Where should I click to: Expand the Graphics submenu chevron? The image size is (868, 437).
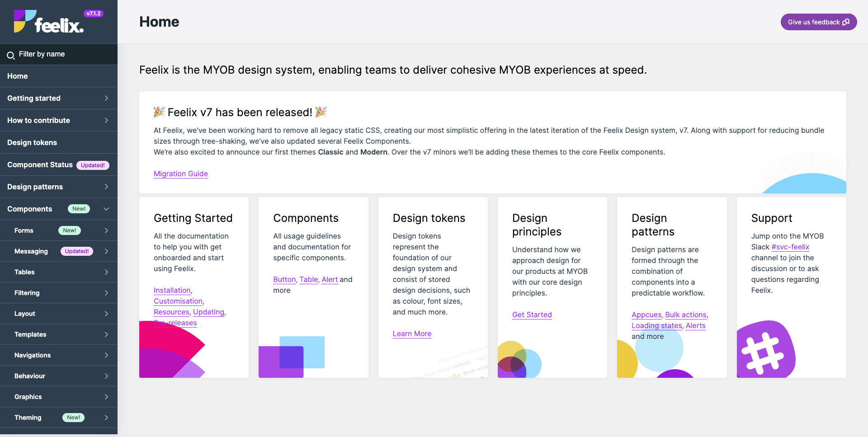(106, 397)
